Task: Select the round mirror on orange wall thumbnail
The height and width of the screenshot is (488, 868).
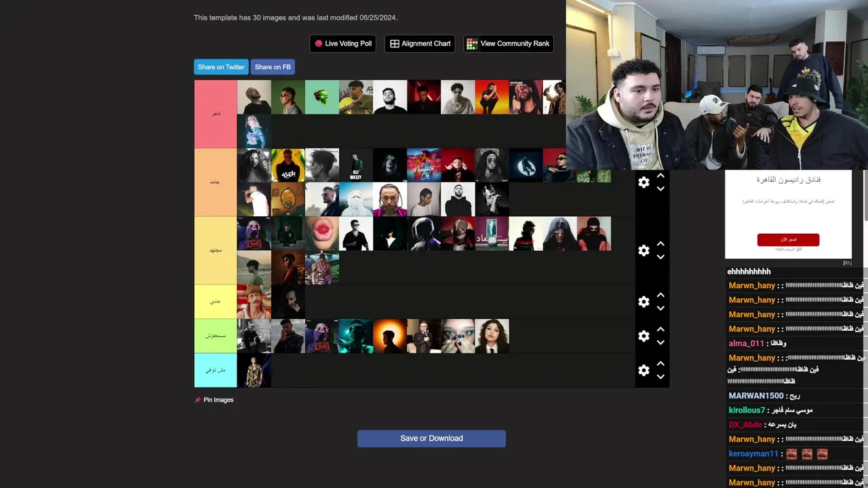Action: pos(288,200)
